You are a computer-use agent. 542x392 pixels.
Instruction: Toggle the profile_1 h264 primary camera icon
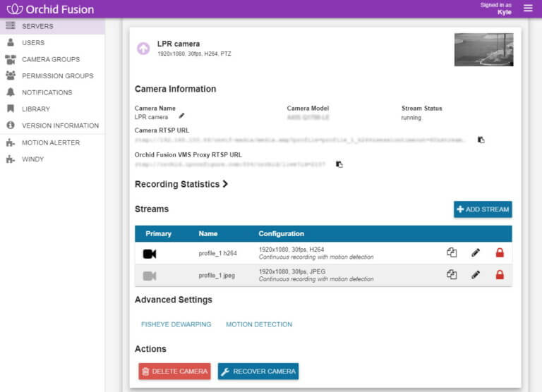(150, 254)
